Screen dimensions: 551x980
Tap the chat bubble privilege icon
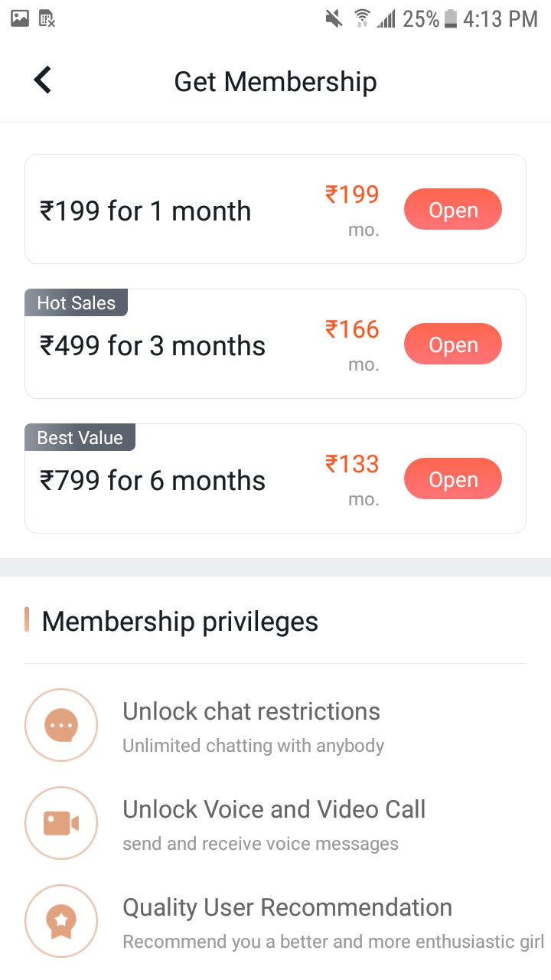[x=61, y=725]
